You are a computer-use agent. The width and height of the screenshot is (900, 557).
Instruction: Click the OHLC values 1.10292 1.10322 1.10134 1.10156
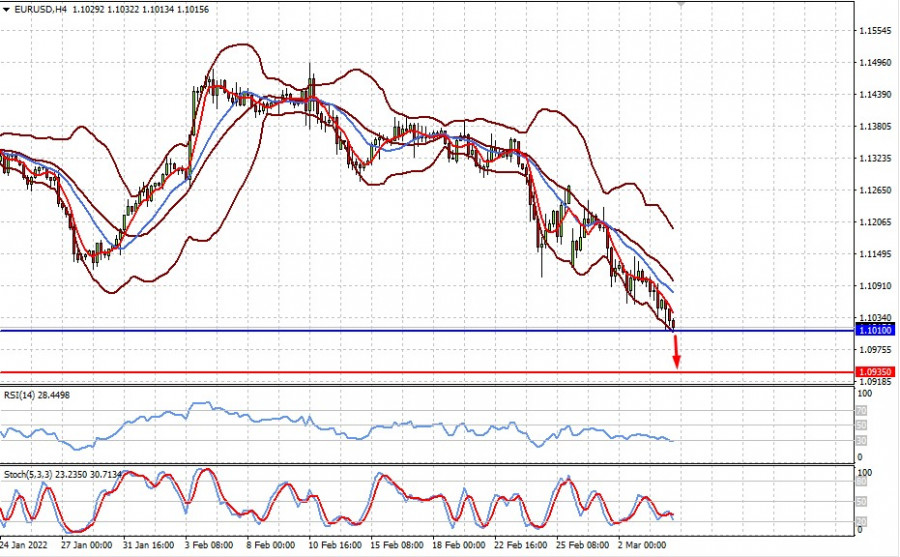[141, 9]
